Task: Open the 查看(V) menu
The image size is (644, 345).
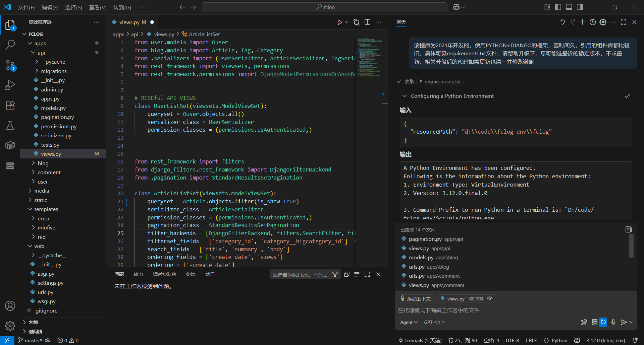Action: (x=98, y=7)
